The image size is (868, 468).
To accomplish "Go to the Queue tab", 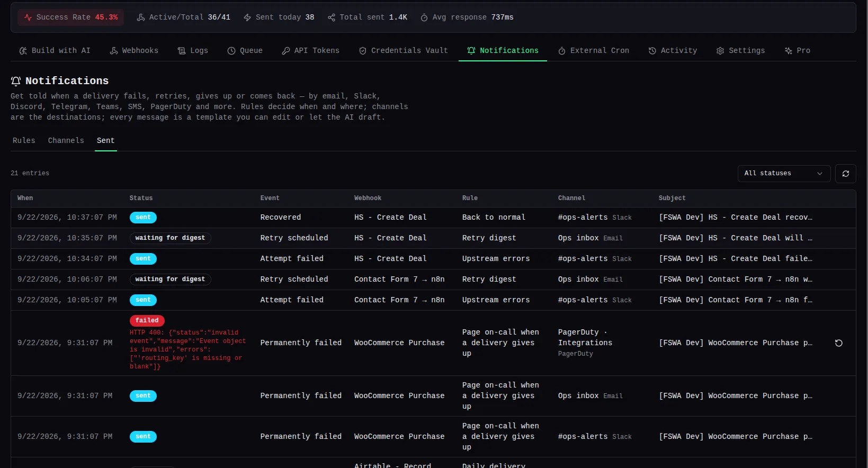I will tap(245, 51).
